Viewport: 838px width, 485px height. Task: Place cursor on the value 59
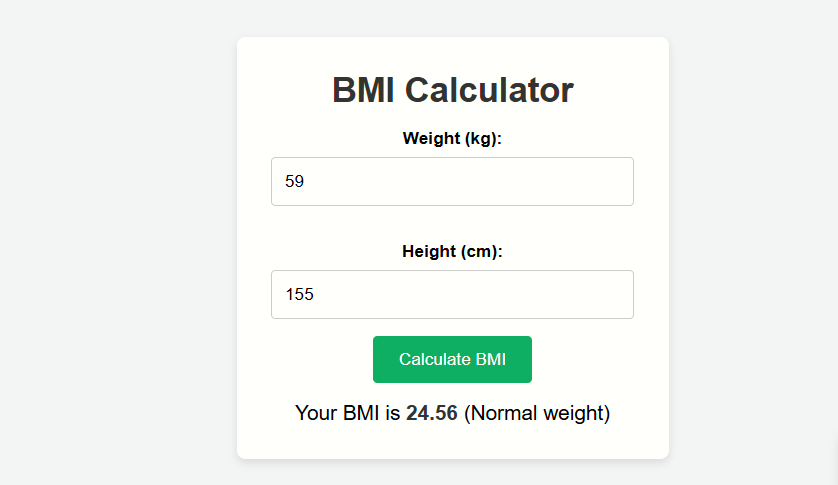(x=294, y=182)
